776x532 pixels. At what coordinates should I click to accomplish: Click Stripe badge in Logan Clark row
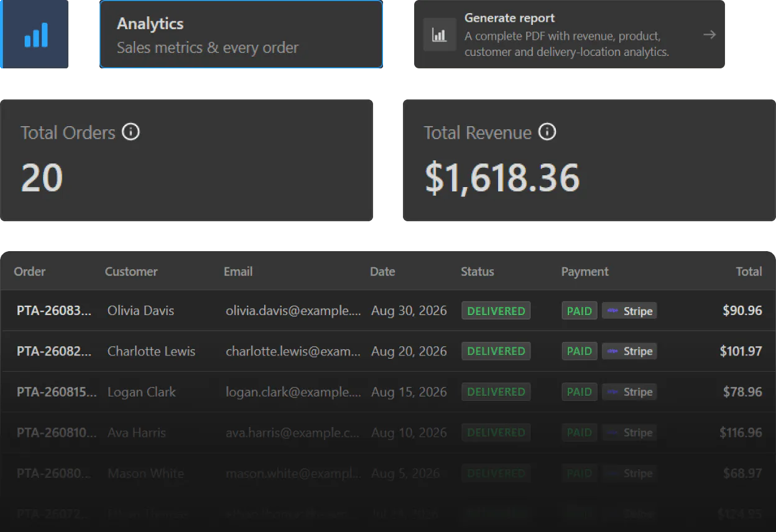click(629, 392)
